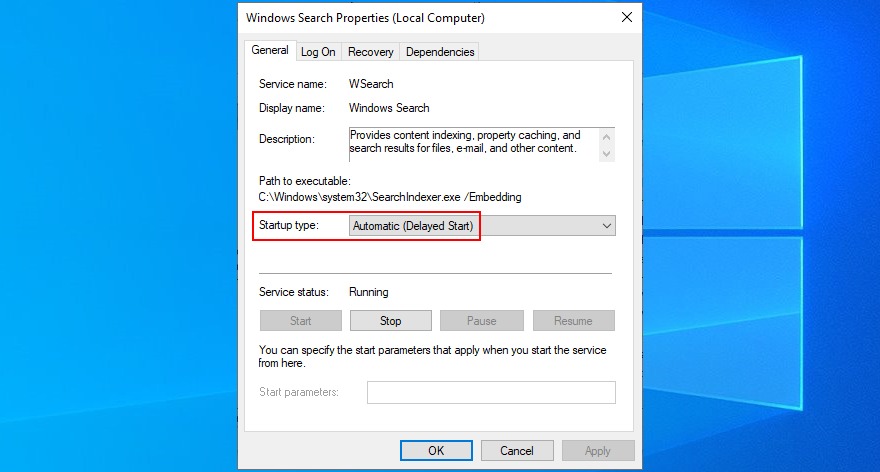880x472 pixels.
Task: Click the Pause service button
Action: tap(482, 320)
